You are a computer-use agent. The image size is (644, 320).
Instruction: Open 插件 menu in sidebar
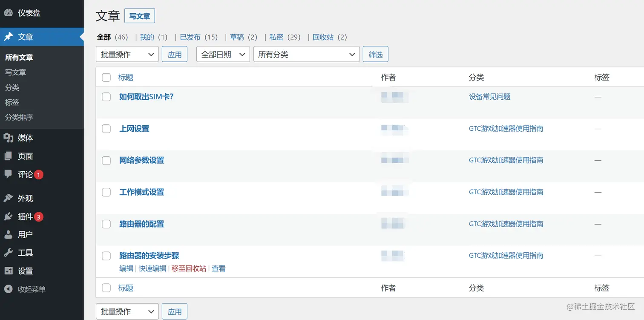click(26, 216)
